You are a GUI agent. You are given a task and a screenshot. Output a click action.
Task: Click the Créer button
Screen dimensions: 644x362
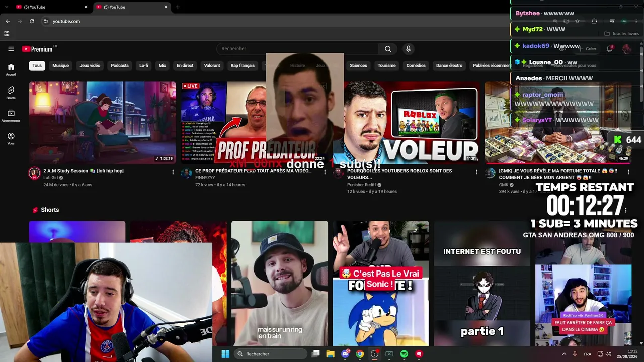click(x=587, y=49)
